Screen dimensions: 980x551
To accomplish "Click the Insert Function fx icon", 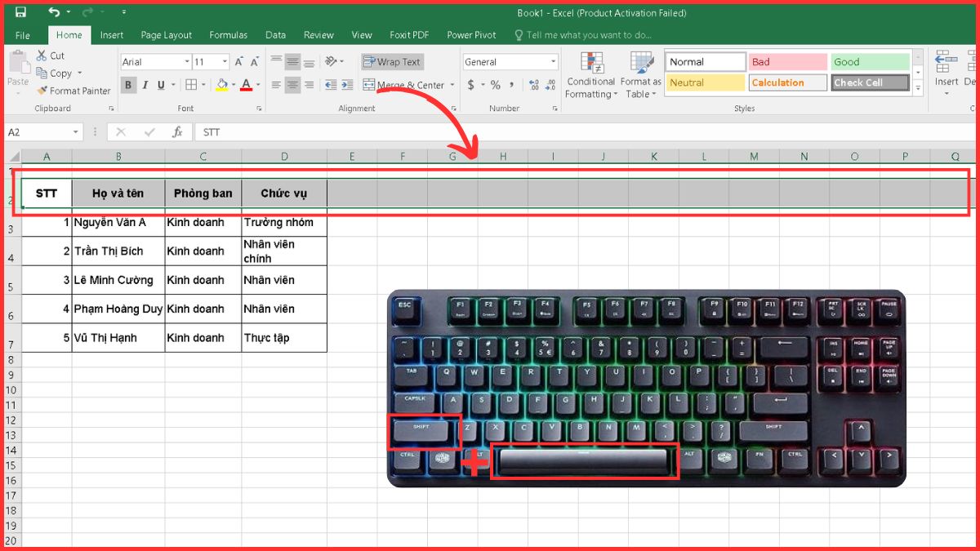I will click(x=177, y=132).
